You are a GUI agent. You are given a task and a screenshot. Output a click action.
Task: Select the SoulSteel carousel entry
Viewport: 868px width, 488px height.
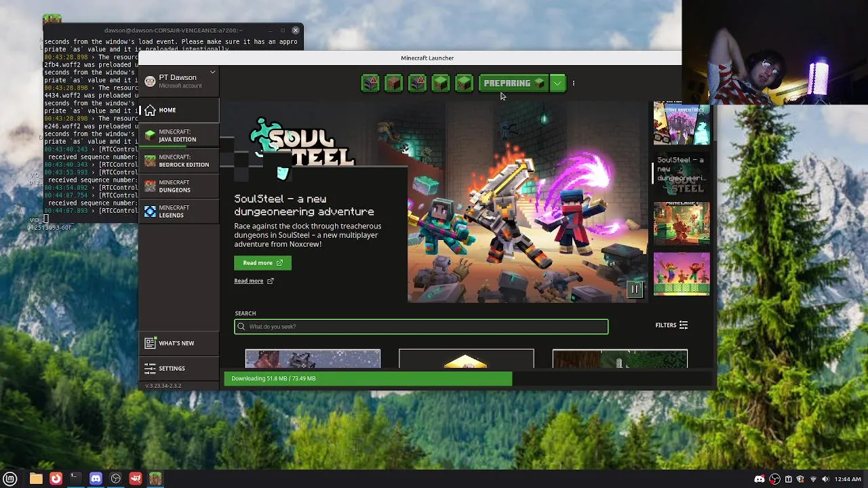click(x=682, y=174)
